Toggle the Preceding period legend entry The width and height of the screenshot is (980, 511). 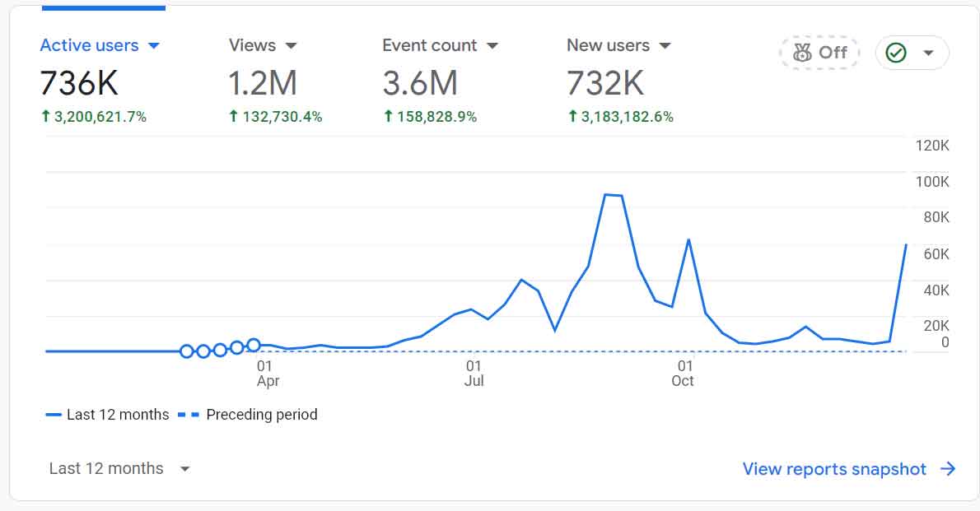click(x=247, y=415)
